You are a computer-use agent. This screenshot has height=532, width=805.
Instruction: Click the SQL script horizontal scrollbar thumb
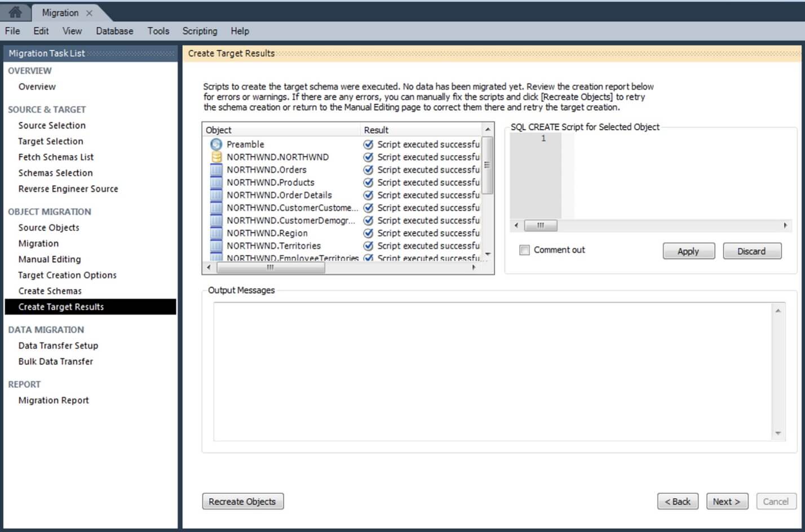(x=541, y=225)
